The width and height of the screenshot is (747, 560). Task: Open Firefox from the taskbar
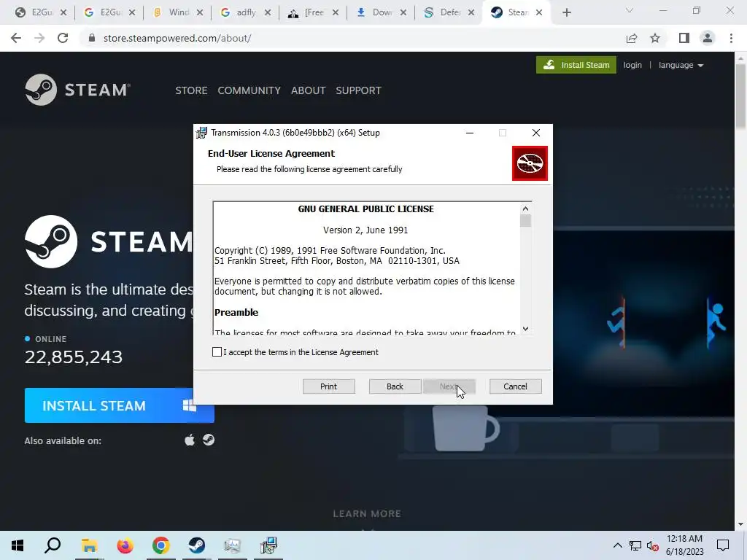pyautogui.click(x=125, y=545)
